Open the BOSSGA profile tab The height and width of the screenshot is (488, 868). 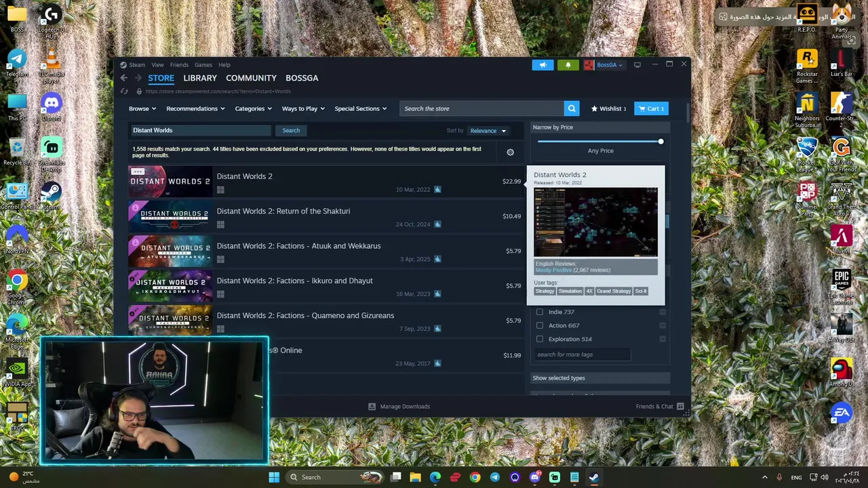pyautogui.click(x=302, y=78)
